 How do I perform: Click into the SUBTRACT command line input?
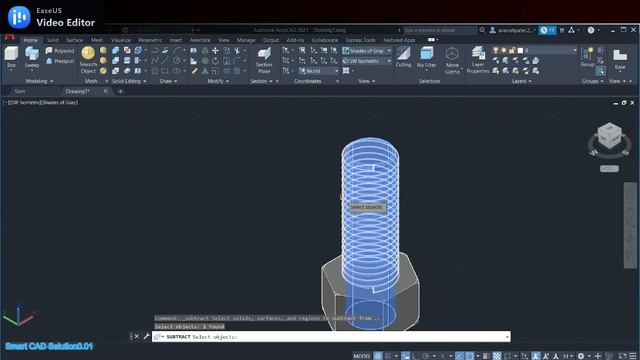[331, 336]
